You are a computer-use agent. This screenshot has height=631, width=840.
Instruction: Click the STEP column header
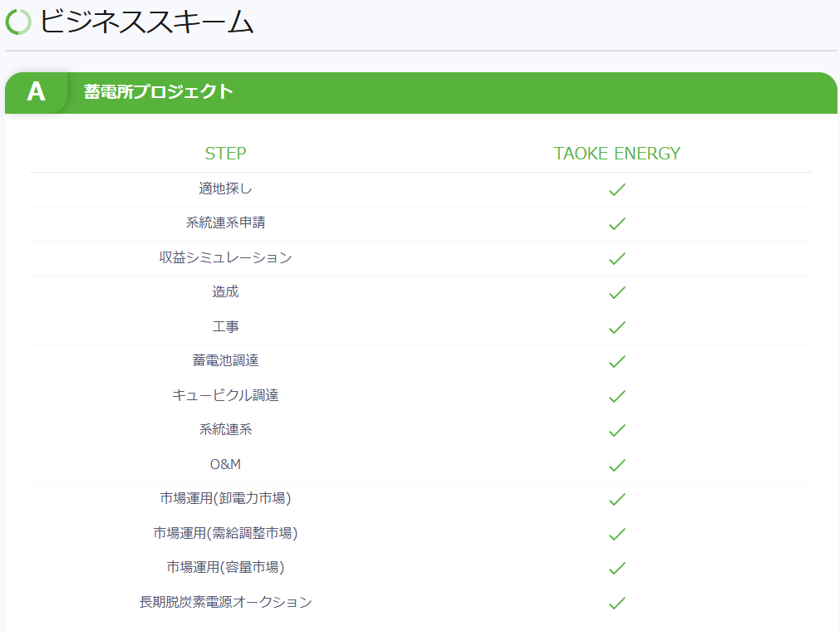pyautogui.click(x=225, y=154)
